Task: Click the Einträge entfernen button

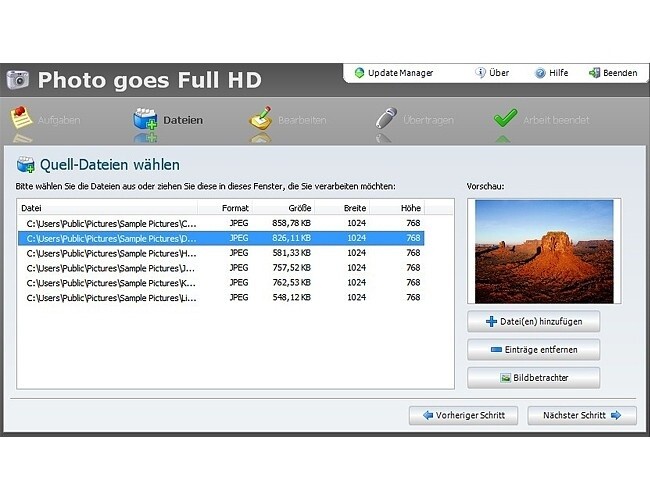Action: 533,350
